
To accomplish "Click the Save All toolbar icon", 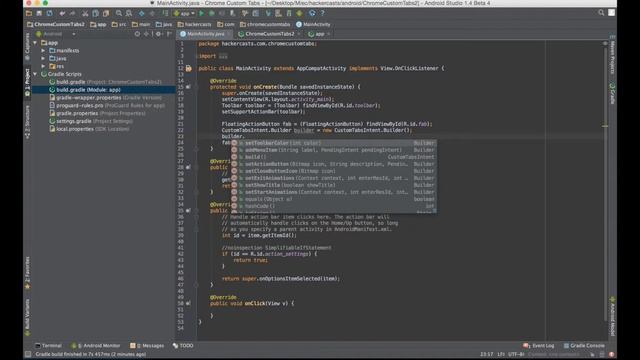I will coord(39,13).
